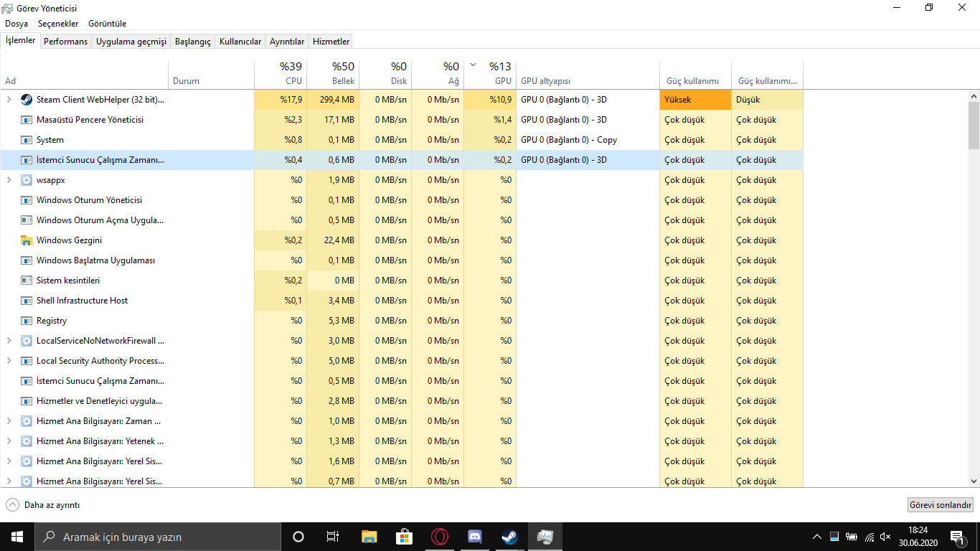Image resolution: width=980 pixels, height=551 pixels.
Task: Expand Hizmet Ana Bilgisayarı: Zaman group
Action: 9,421
